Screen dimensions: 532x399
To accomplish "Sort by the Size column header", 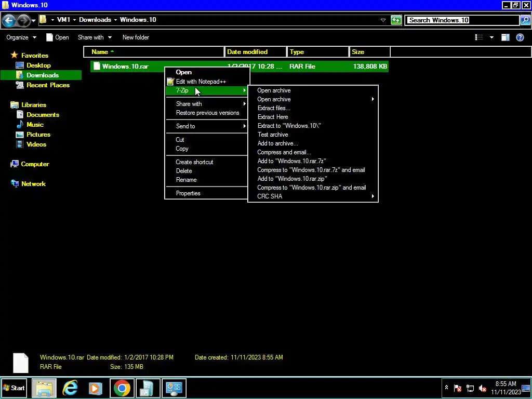I will (369, 51).
